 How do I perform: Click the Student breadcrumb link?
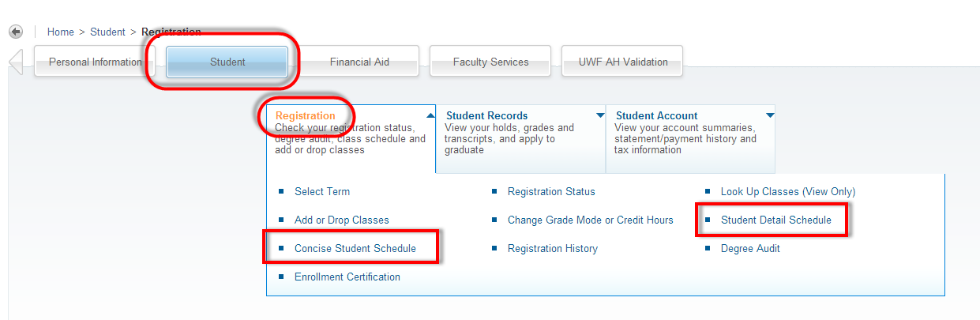coord(107,32)
